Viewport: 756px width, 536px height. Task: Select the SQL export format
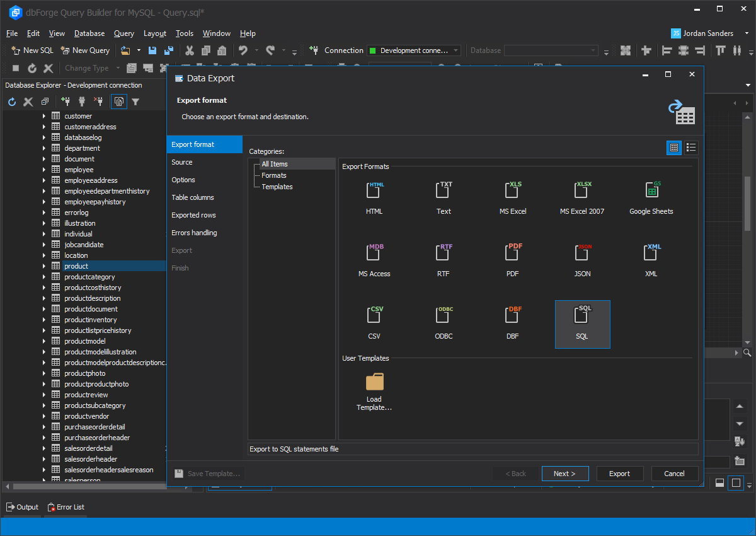click(x=582, y=324)
